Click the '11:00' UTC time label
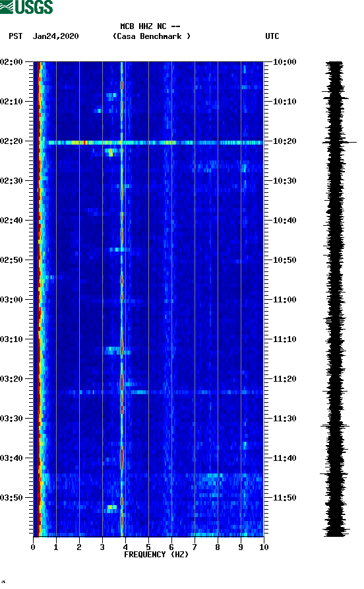The image size is (364, 589). tap(284, 299)
